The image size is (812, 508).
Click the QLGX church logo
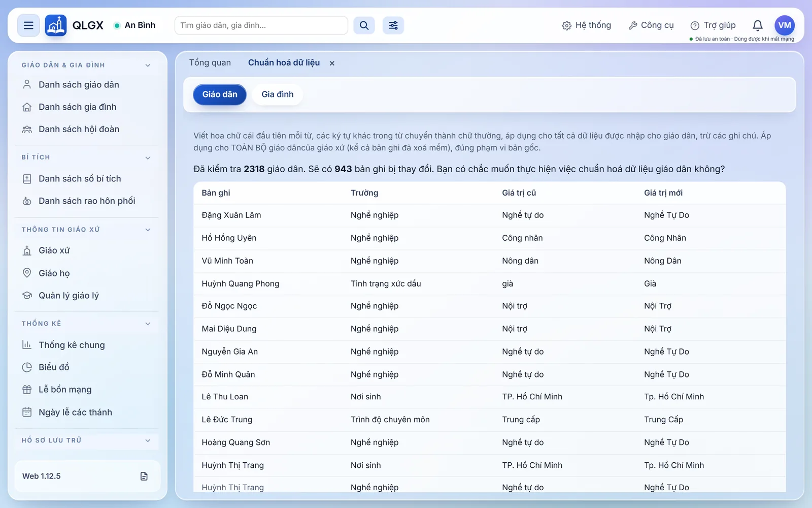pyautogui.click(x=56, y=25)
